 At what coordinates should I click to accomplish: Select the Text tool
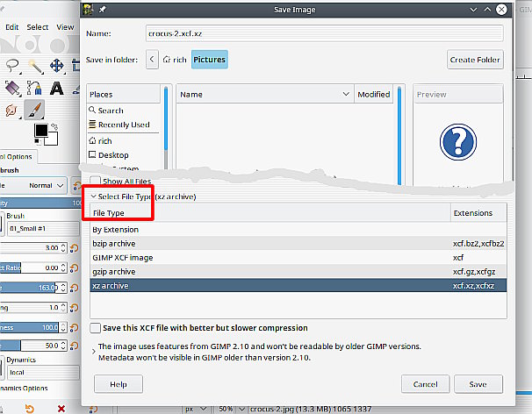point(56,89)
